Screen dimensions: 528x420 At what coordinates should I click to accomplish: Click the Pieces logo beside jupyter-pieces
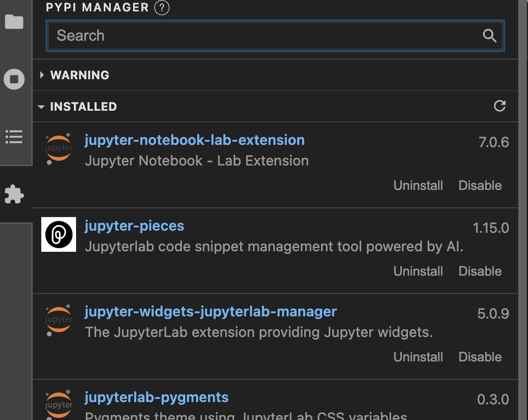tap(59, 234)
